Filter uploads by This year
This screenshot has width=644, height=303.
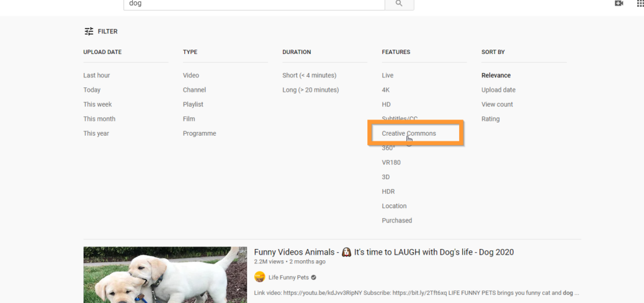pyautogui.click(x=96, y=133)
